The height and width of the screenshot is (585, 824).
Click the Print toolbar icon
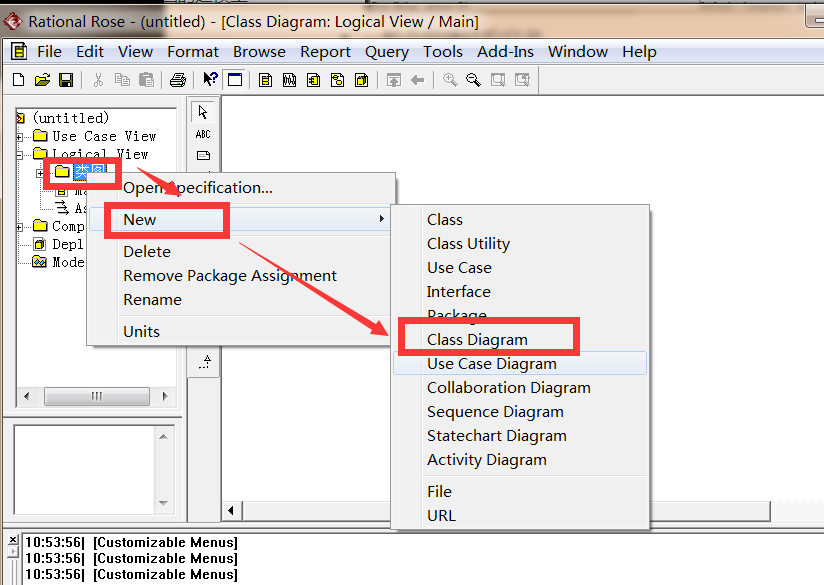pyautogui.click(x=177, y=80)
